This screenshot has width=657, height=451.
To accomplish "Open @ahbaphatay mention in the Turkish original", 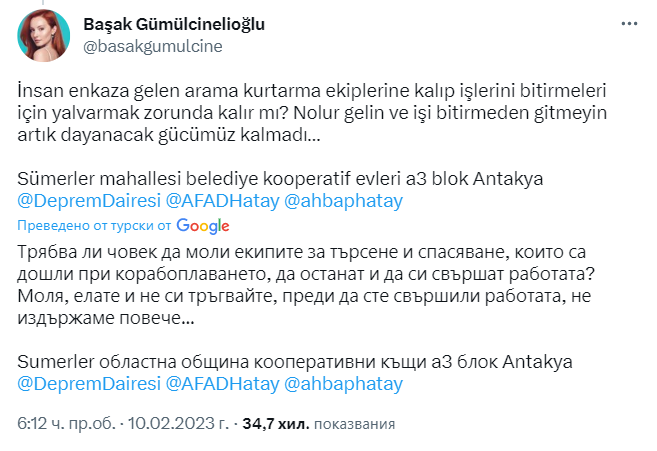I will tap(344, 201).
